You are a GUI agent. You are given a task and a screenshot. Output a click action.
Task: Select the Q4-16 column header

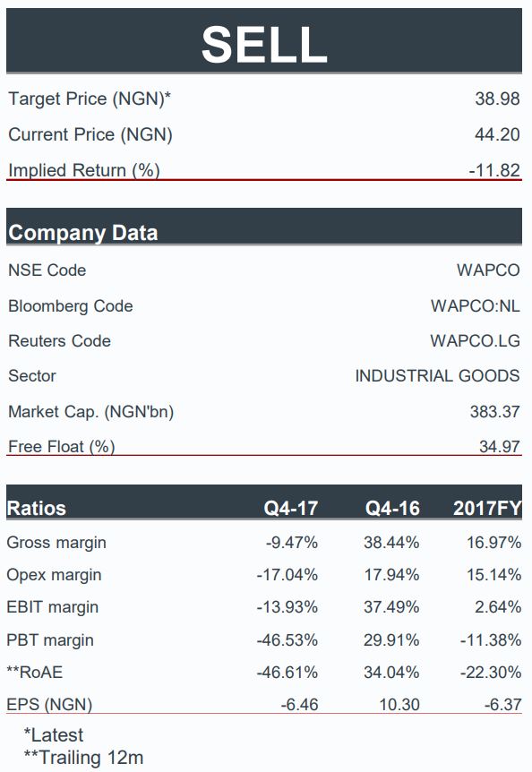click(x=392, y=508)
